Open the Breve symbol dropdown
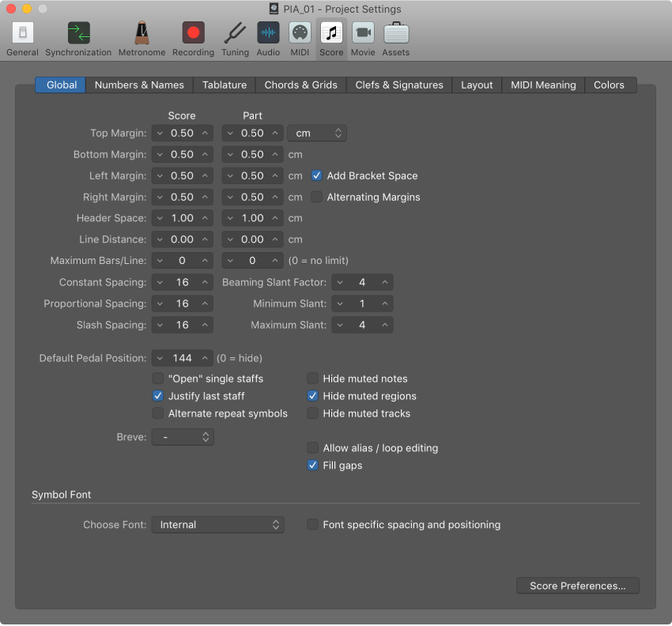672x626 pixels. 183,436
